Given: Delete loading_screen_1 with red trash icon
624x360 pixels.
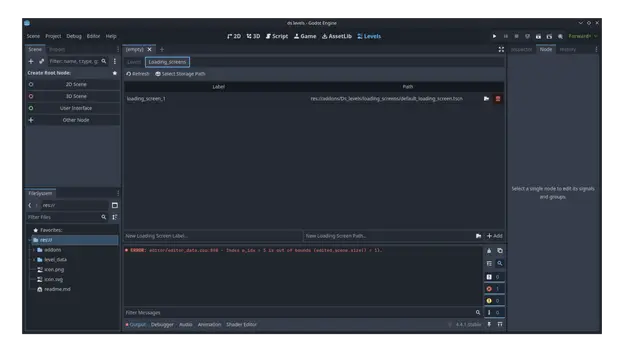Looking at the screenshot, I should (497, 99).
